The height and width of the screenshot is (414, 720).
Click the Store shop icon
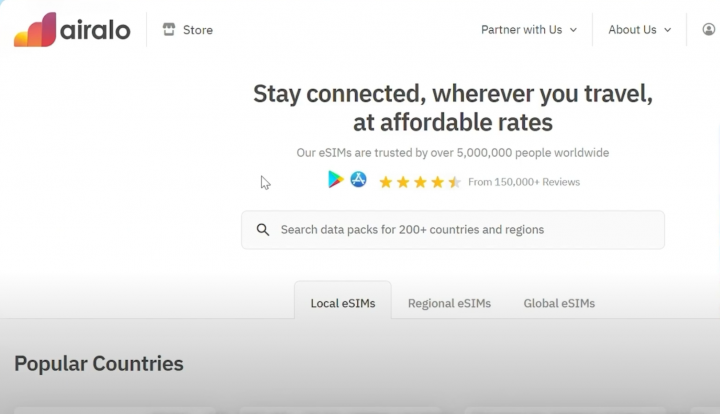pyautogui.click(x=168, y=30)
